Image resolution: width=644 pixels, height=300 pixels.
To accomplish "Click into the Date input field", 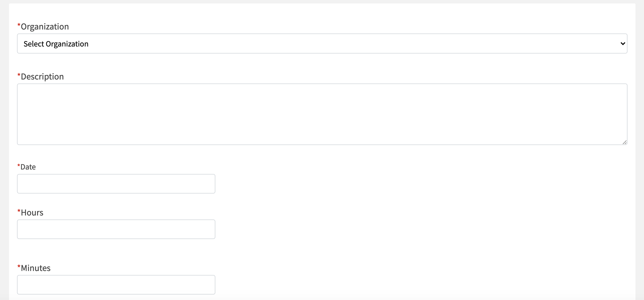I will point(116,184).
